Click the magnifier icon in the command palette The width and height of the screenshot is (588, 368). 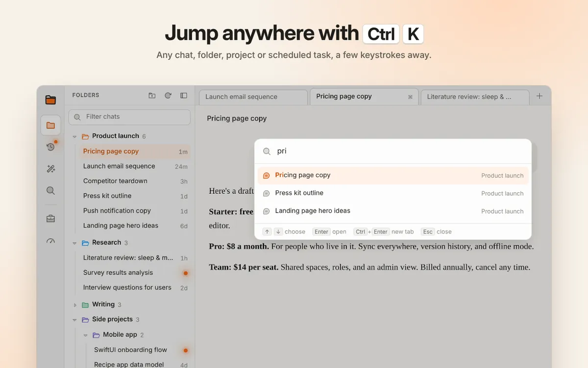pos(267,152)
